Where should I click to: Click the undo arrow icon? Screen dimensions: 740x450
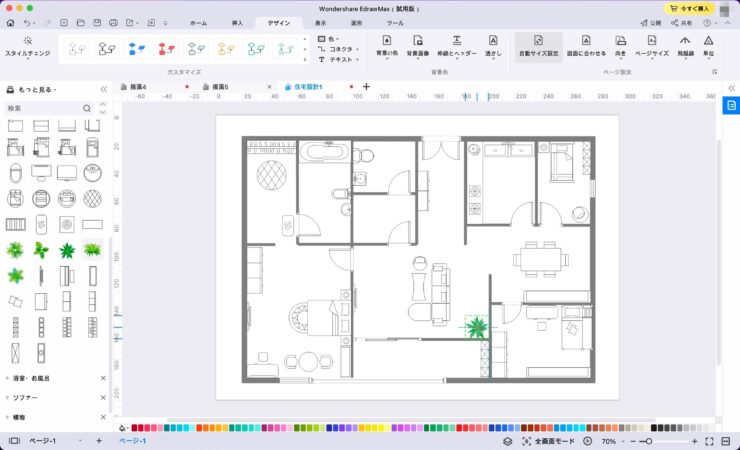pyautogui.click(x=27, y=23)
